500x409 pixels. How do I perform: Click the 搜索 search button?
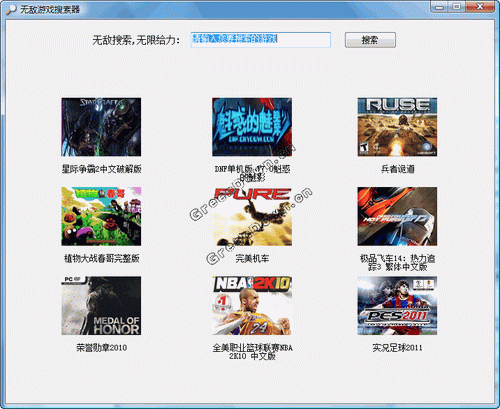click(370, 40)
